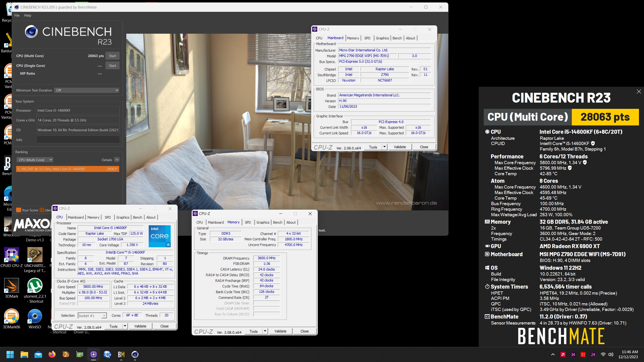644x362 pixels.
Task: Select the 3DMark desktop shortcut
Action: 12,288
